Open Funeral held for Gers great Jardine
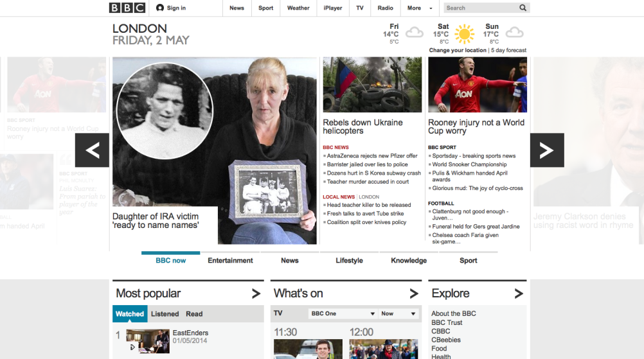 [x=476, y=227]
